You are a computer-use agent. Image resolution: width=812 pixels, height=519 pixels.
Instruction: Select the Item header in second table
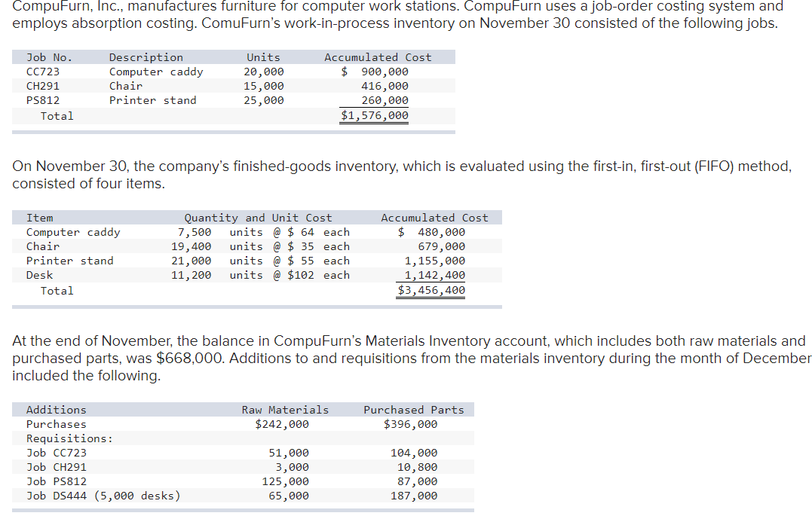[40, 217]
